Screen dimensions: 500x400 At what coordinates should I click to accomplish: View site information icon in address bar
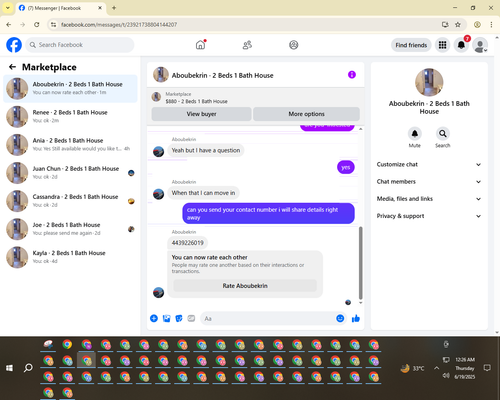(x=53, y=24)
